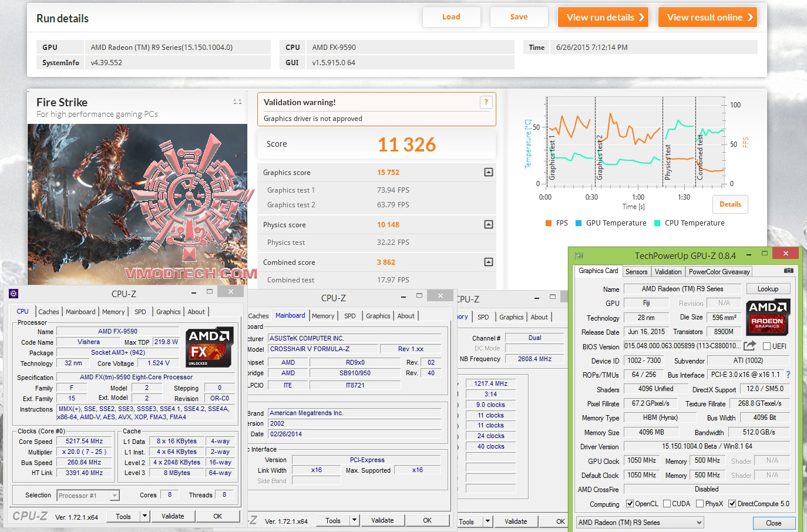Click the BIOS Version field in GPU-Z

[682, 346]
